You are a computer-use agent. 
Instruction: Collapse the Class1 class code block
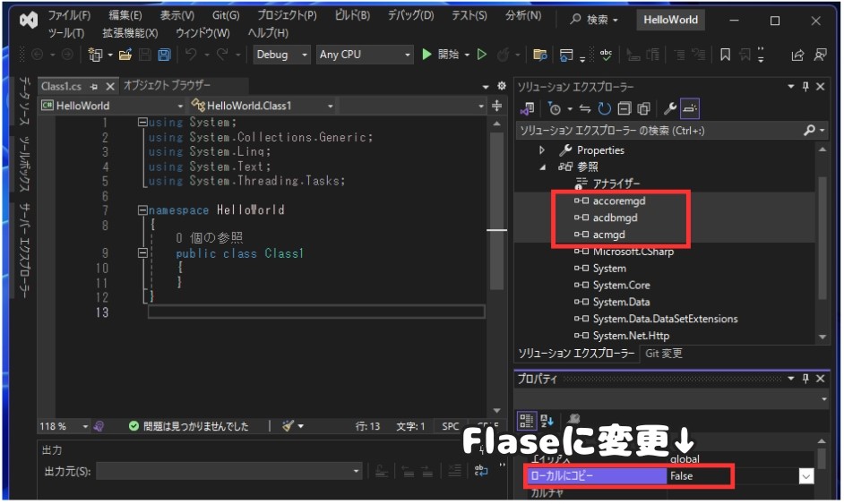[142, 252]
